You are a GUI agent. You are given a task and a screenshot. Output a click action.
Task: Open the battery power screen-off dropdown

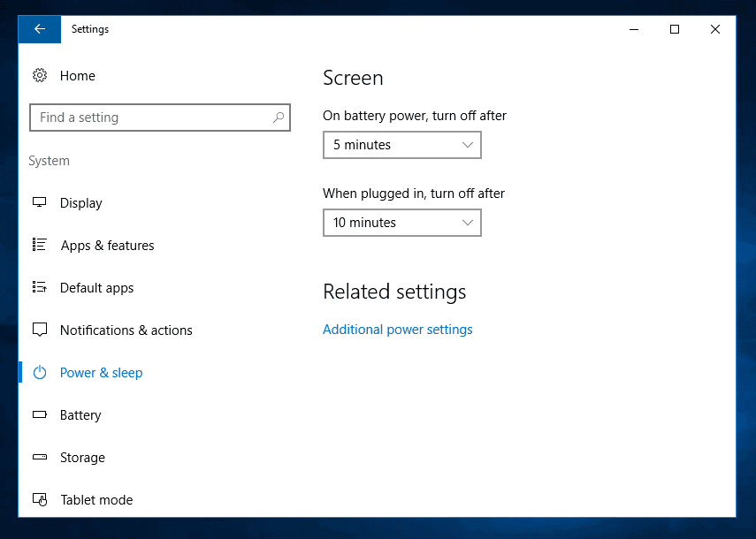pos(402,145)
